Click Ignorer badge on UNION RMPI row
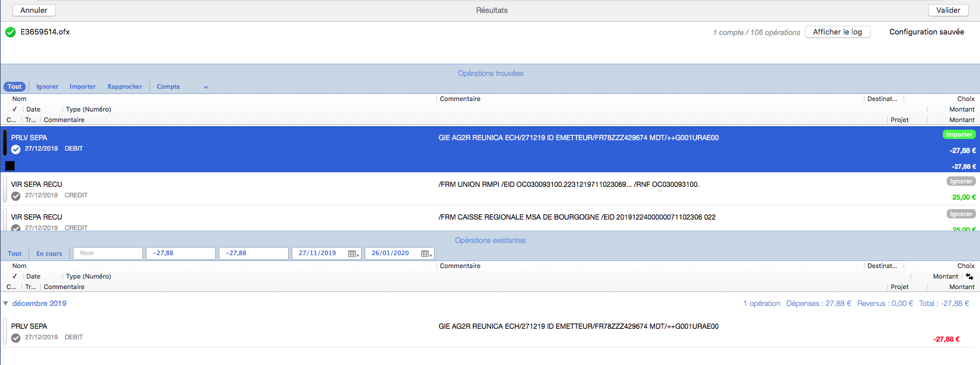The image size is (980, 365). 961,181
